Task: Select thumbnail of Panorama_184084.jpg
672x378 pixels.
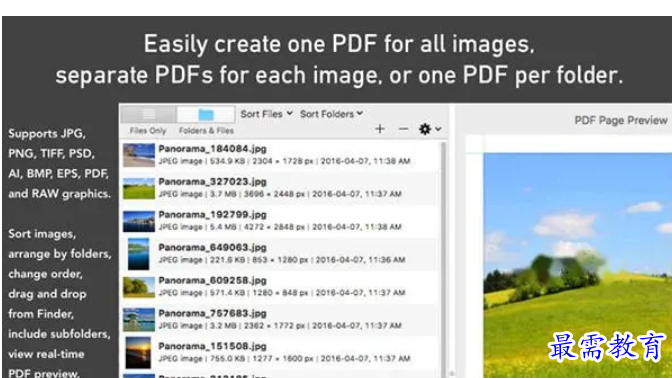Action: (139, 155)
